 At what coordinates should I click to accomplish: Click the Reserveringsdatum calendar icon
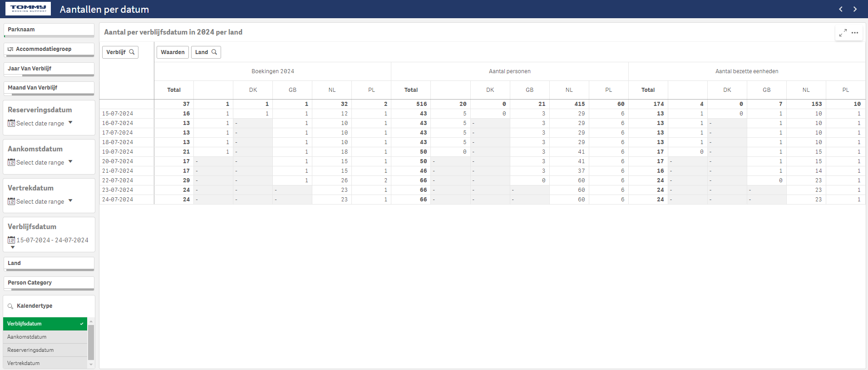coord(11,123)
